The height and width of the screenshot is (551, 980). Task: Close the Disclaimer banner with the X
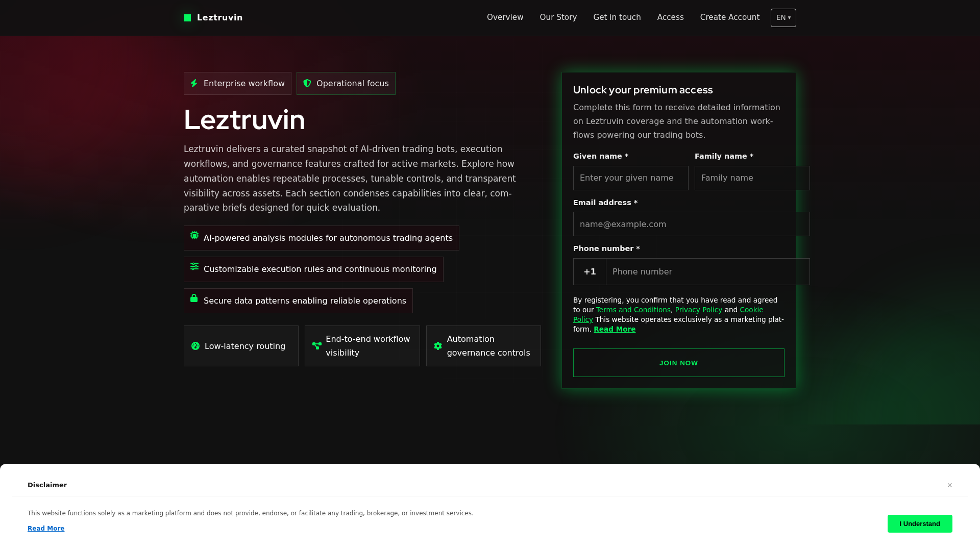click(950, 485)
